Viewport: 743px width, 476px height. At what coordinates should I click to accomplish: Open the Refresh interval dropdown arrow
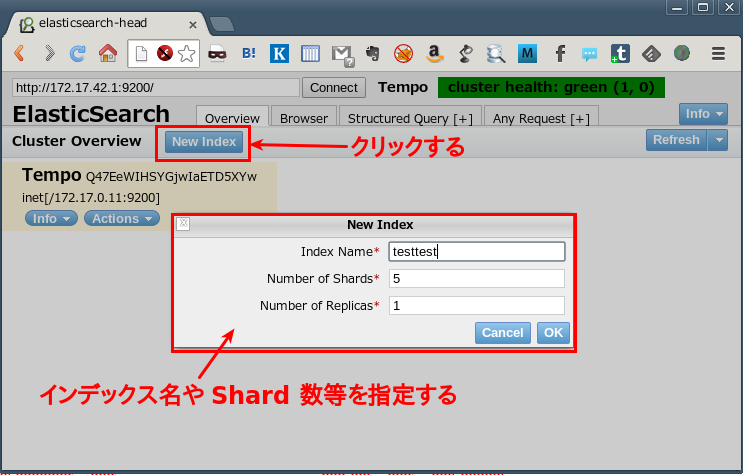pyautogui.click(x=718, y=140)
